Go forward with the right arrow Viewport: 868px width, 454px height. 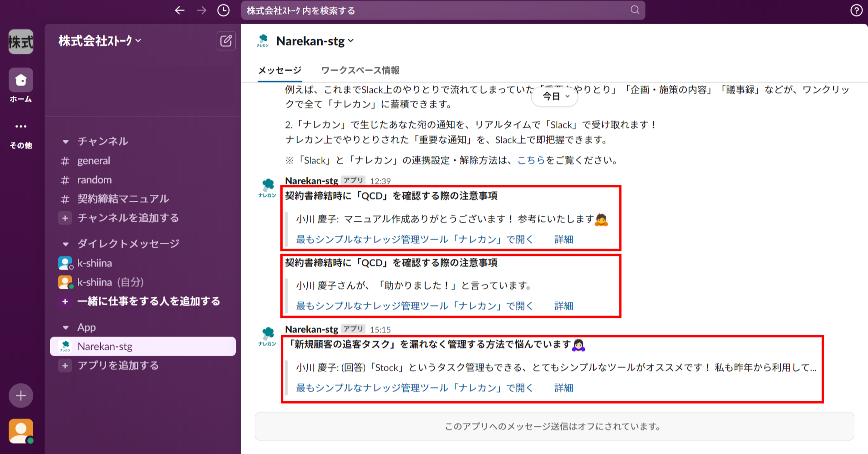pyautogui.click(x=202, y=10)
